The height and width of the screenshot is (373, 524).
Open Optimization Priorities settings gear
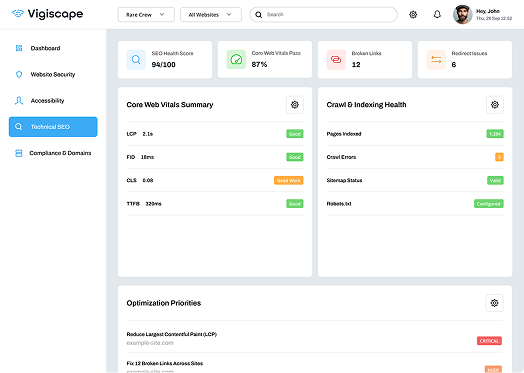(495, 303)
